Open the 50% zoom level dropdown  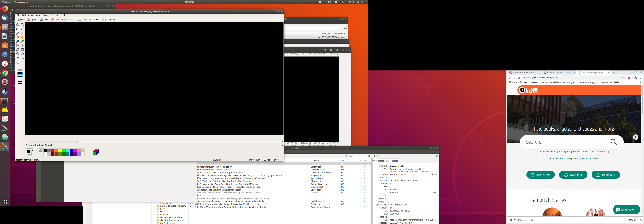(102, 20)
